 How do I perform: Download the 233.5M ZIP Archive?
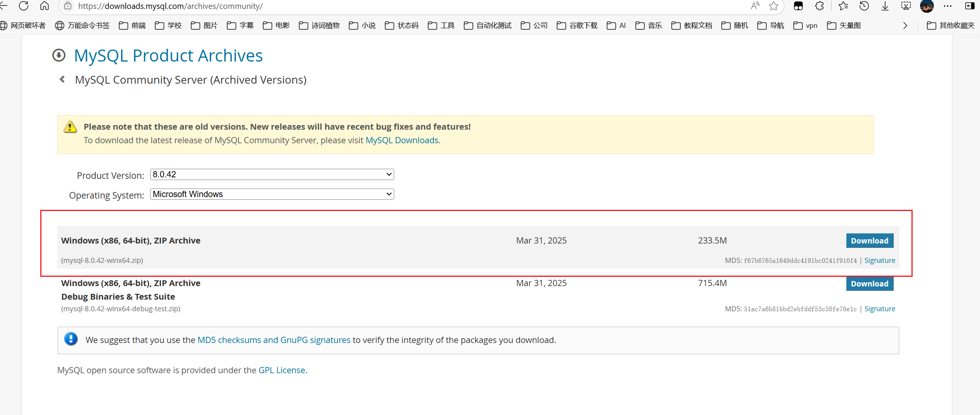[870, 240]
